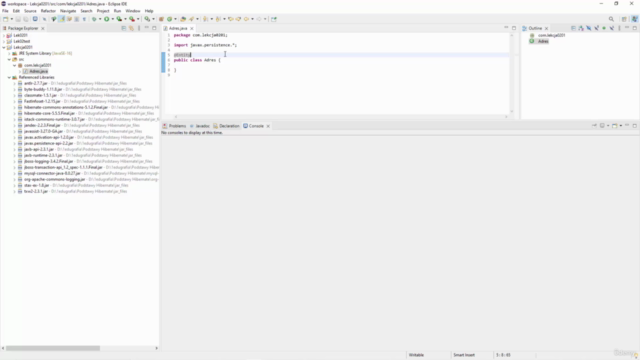Image resolution: width=640 pixels, height=360 pixels.
Task: Click the Open Perspective icon
Action: [x=624, y=19]
